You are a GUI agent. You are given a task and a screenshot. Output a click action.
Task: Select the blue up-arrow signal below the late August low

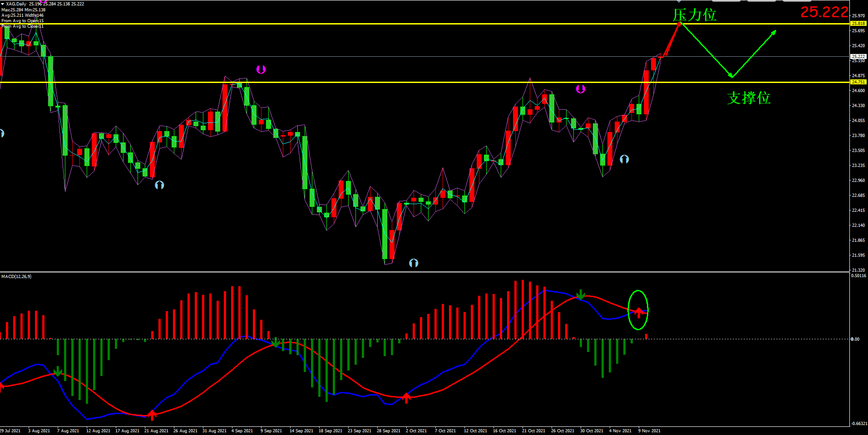pos(159,185)
